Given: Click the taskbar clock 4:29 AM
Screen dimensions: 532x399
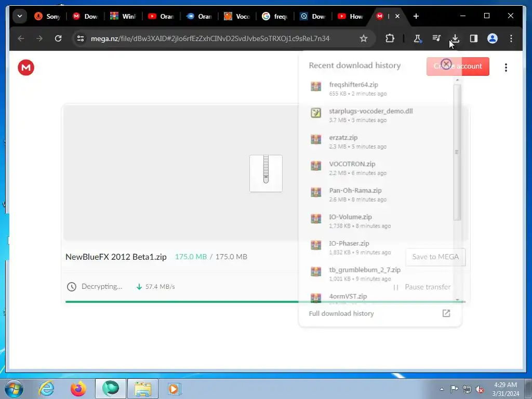Looking at the screenshot, I should (506, 385).
